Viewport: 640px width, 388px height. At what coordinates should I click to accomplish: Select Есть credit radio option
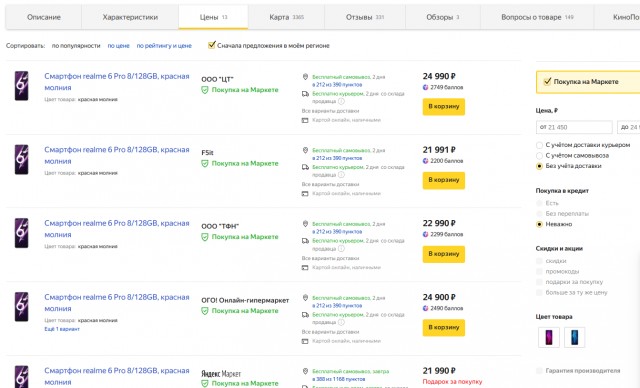(539, 203)
